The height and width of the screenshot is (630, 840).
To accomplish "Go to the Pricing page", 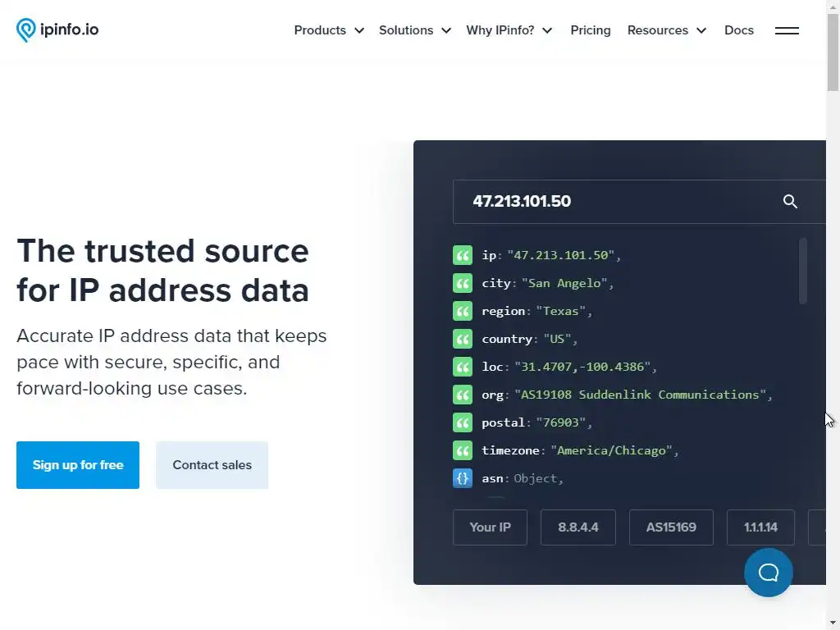I will [591, 30].
